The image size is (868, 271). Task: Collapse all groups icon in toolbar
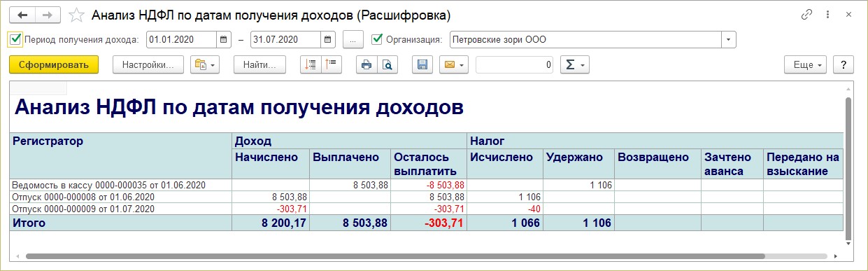(331, 64)
